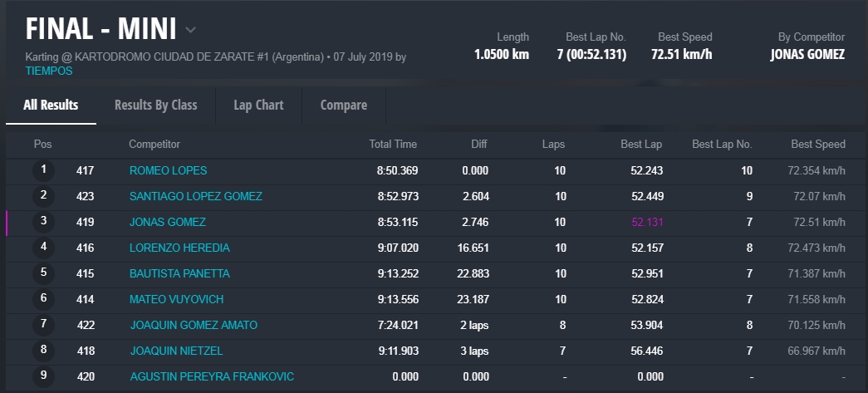Open the Lap Chart tab
Viewport: 868px width, 393px height.
(x=258, y=105)
